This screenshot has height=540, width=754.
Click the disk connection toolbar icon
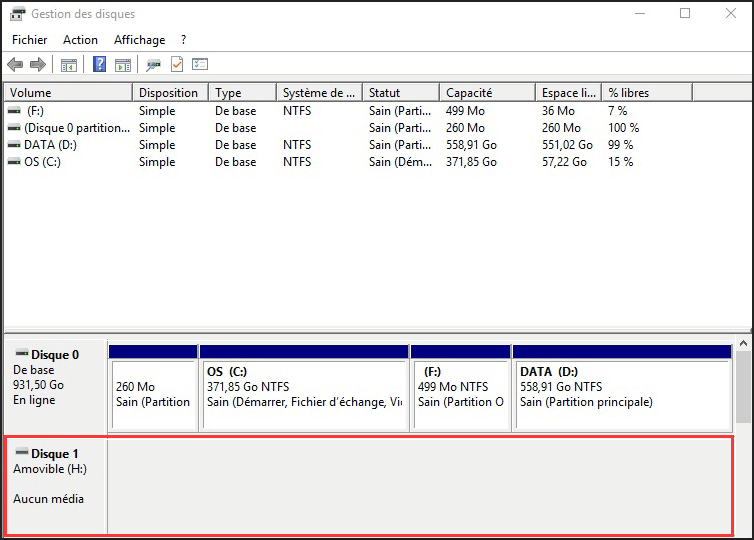coord(153,65)
